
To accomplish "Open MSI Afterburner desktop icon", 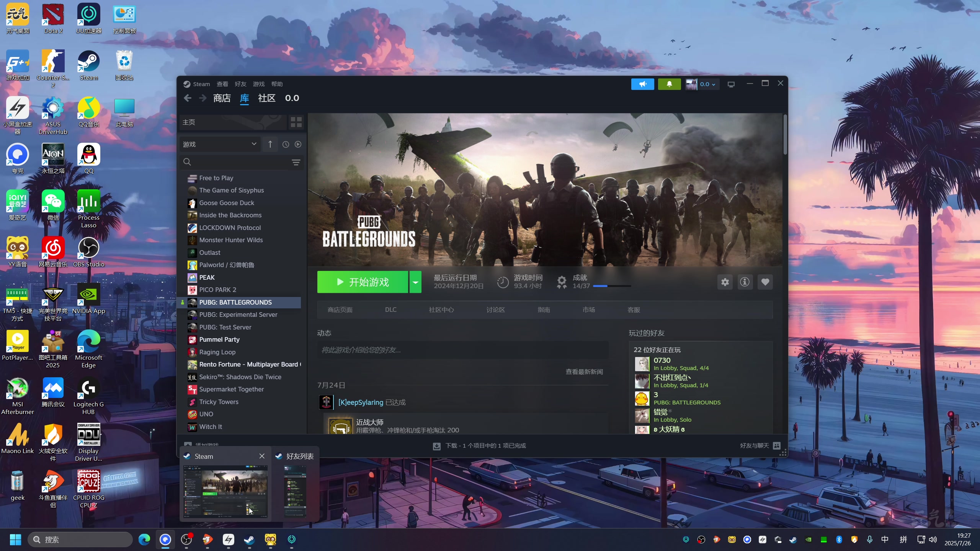I will (18, 396).
